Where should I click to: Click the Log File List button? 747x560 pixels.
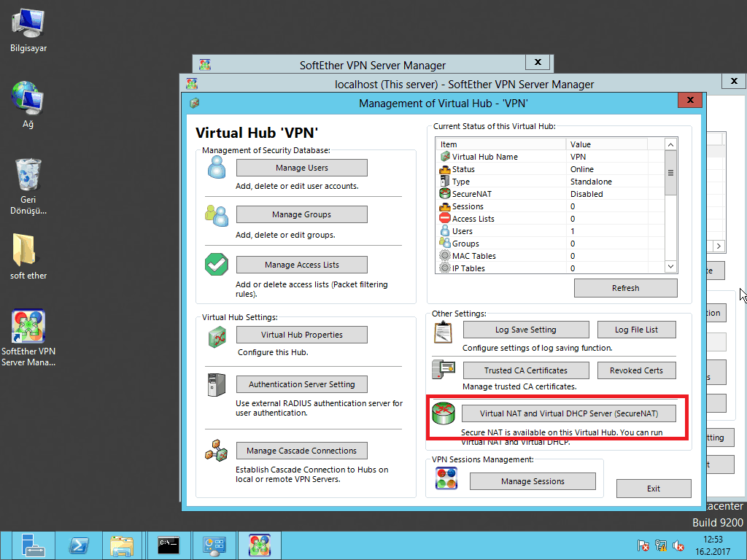tap(636, 330)
